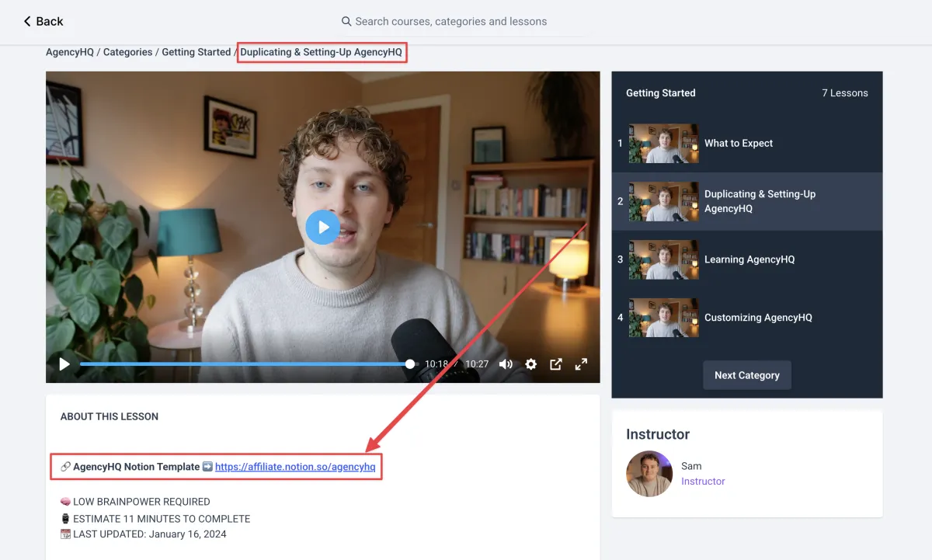The width and height of the screenshot is (932, 560).
Task: Open lesson 3 Learning AgencyHQ
Action: [747, 259]
